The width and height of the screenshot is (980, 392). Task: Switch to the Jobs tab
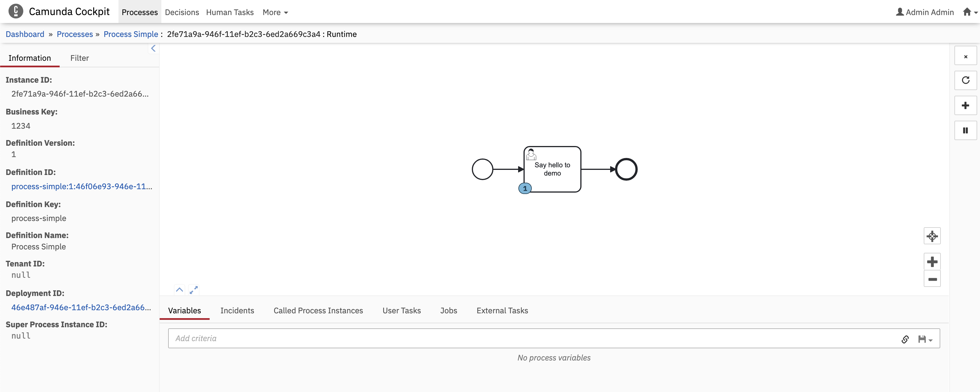[x=449, y=310]
